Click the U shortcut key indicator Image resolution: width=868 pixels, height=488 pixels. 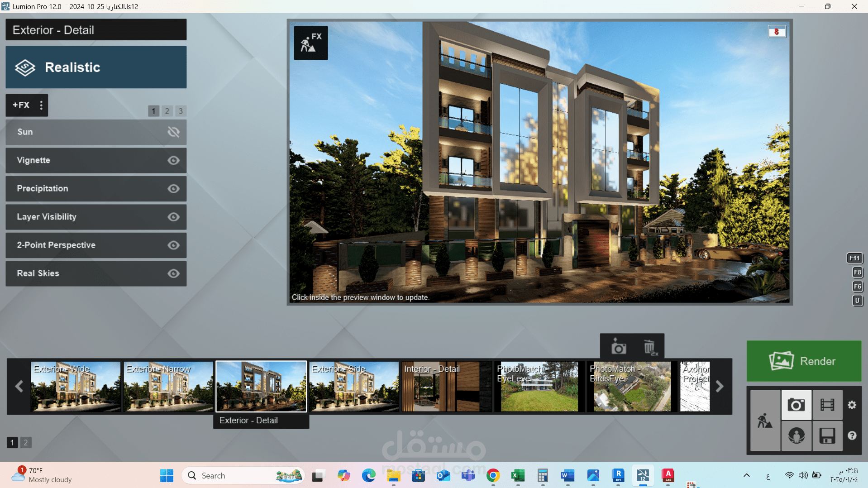point(857,300)
